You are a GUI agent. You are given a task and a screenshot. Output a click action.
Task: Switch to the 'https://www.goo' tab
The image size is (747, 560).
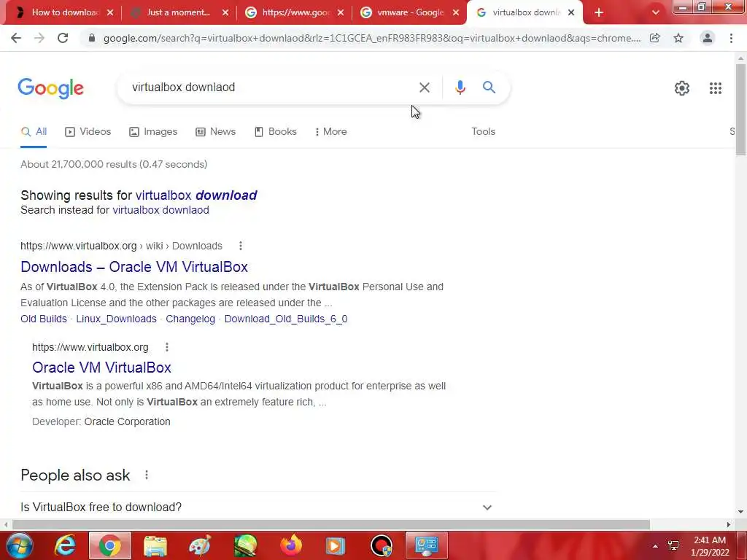coord(295,13)
